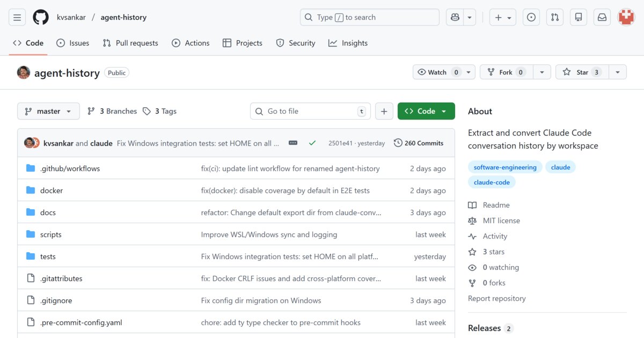The width and height of the screenshot is (644, 338).
Task: Click the Report repository link
Action: [496, 298]
